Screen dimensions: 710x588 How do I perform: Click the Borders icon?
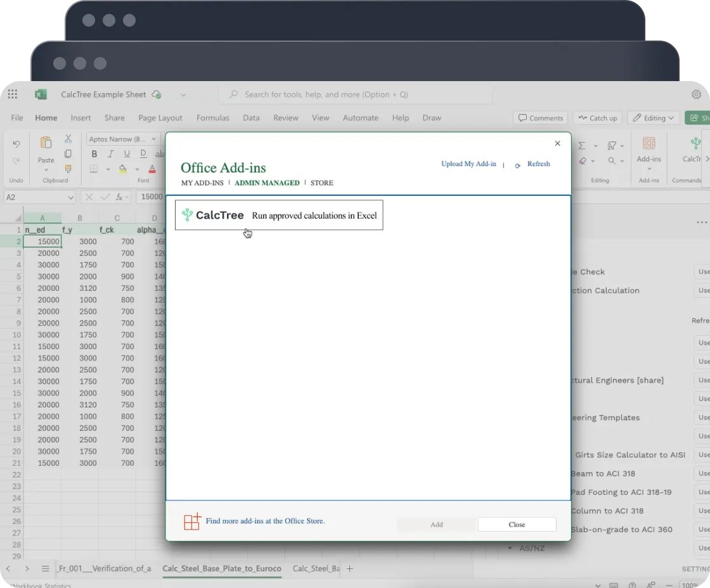point(94,169)
